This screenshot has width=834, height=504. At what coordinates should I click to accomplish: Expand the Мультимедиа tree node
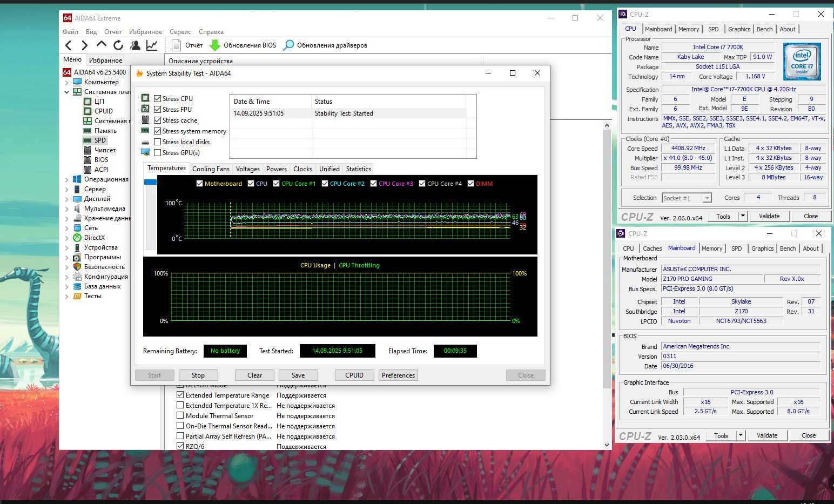pos(66,209)
